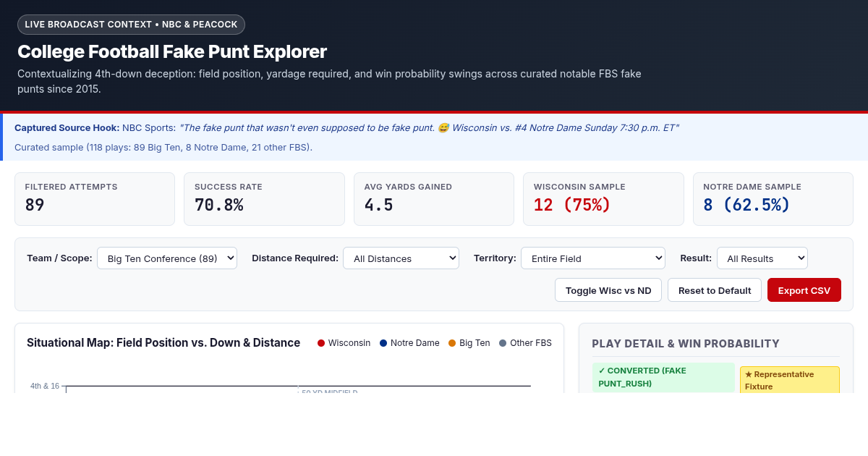Click the 4th & 16 axis label

coord(45,386)
